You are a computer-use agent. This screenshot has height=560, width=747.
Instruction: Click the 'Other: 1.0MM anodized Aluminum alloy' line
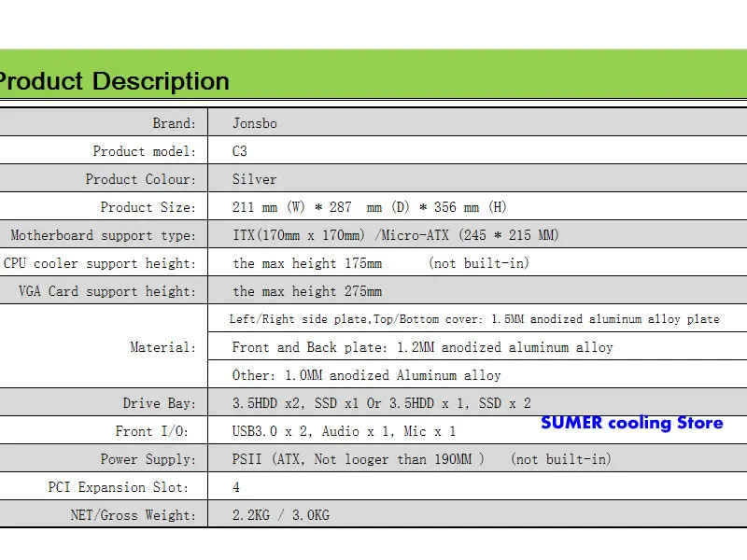click(366, 375)
